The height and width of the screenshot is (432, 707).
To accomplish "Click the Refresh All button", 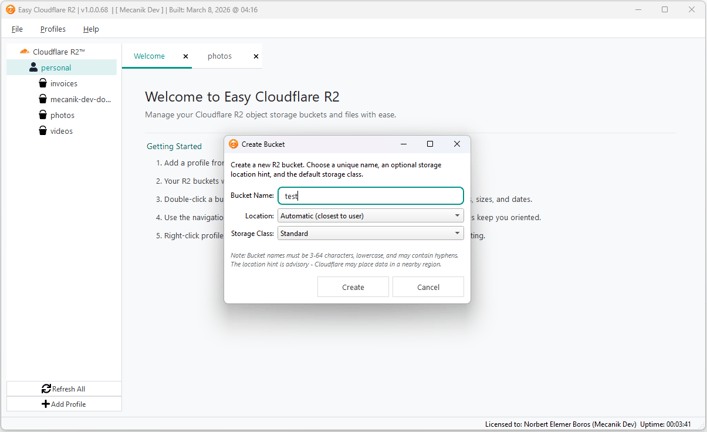I will point(64,389).
